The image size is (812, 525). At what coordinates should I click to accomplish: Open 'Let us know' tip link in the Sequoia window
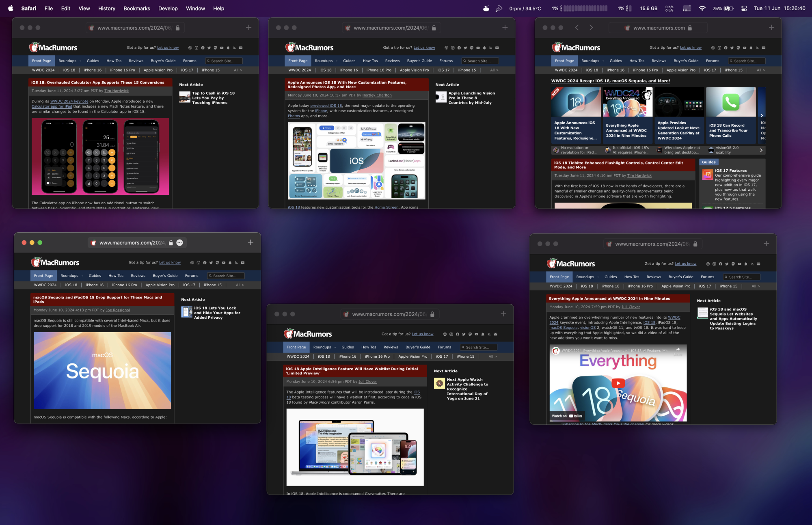click(170, 263)
